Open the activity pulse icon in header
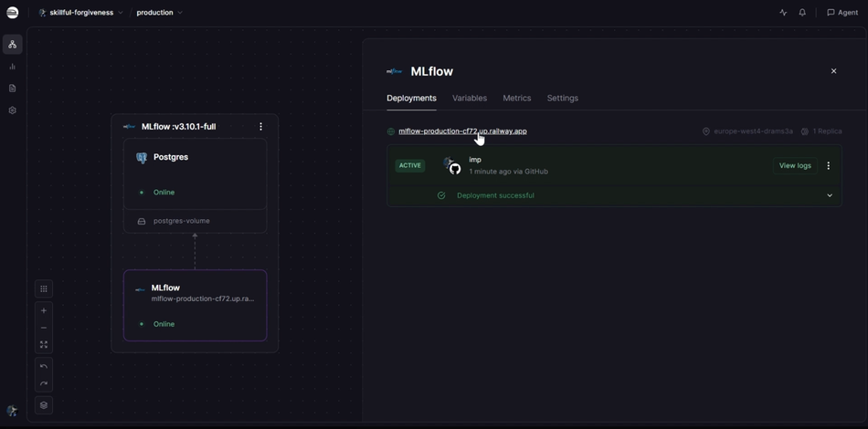Image resolution: width=868 pixels, height=429 pixels. 783,12
